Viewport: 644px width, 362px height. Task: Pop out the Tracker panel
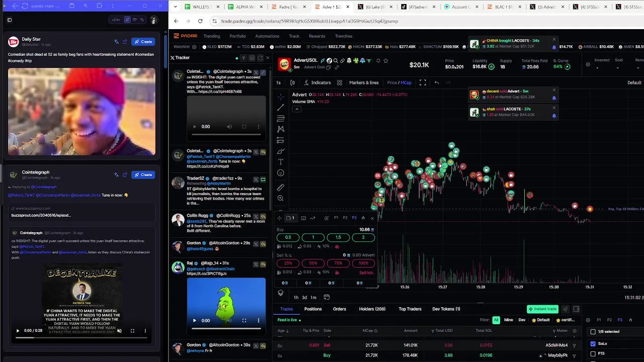(x=260, y=58)
